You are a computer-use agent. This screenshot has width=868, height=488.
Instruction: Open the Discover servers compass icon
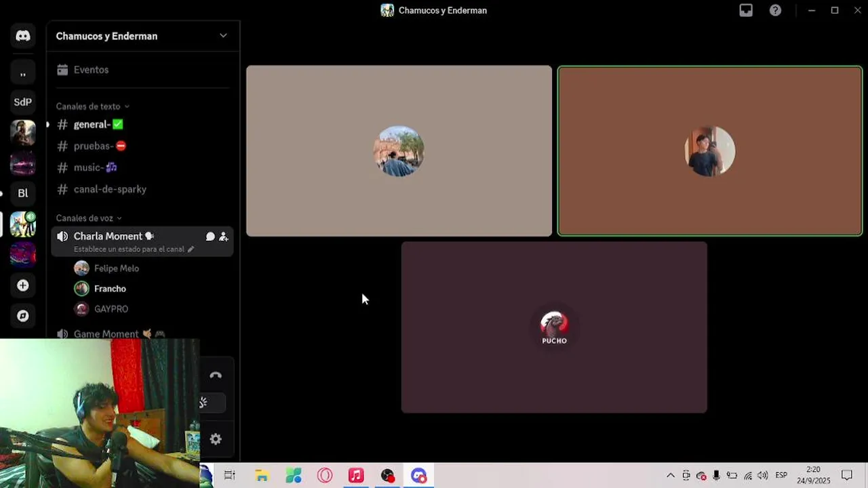23,316
